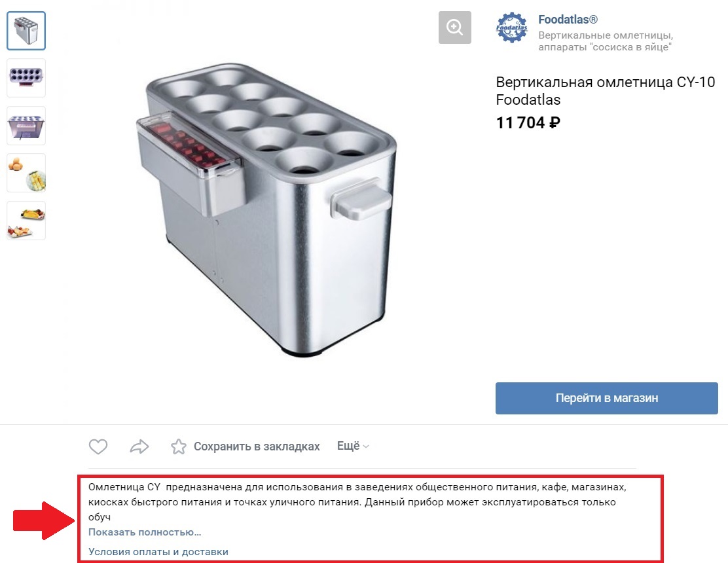The width and height of the screenshot is (728, 563).
Task: Select the last thumbnail with served dishes
Action: tap(26, 221)
